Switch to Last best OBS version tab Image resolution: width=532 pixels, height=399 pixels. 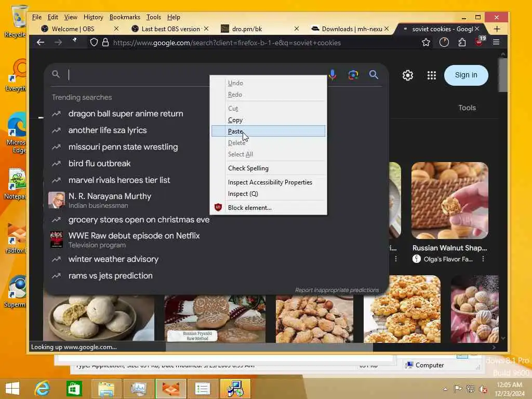tap(170, 29)
